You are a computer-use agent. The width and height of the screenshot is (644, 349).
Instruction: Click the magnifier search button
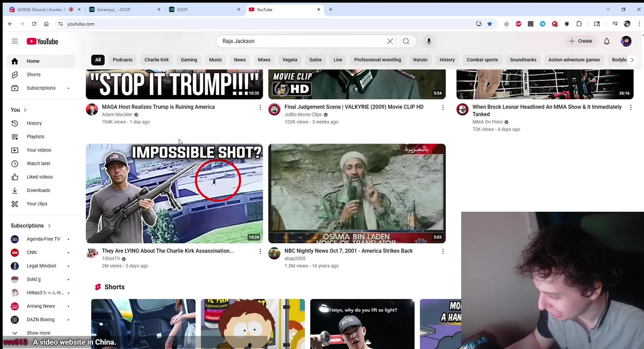[406, 41]
